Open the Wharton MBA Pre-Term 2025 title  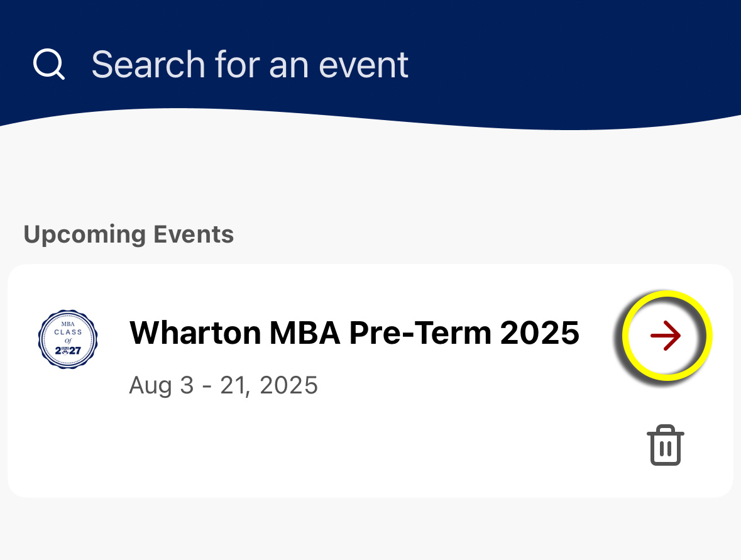point(354,332)
